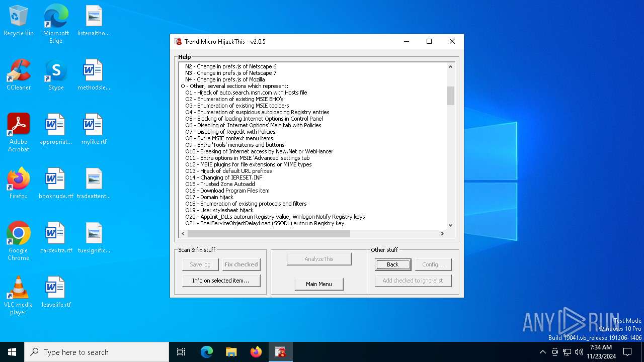Open the Microsoft Edge desktop shortcut
The width and height of the screenshot is (644, 362).
click(x=56, y=24)
